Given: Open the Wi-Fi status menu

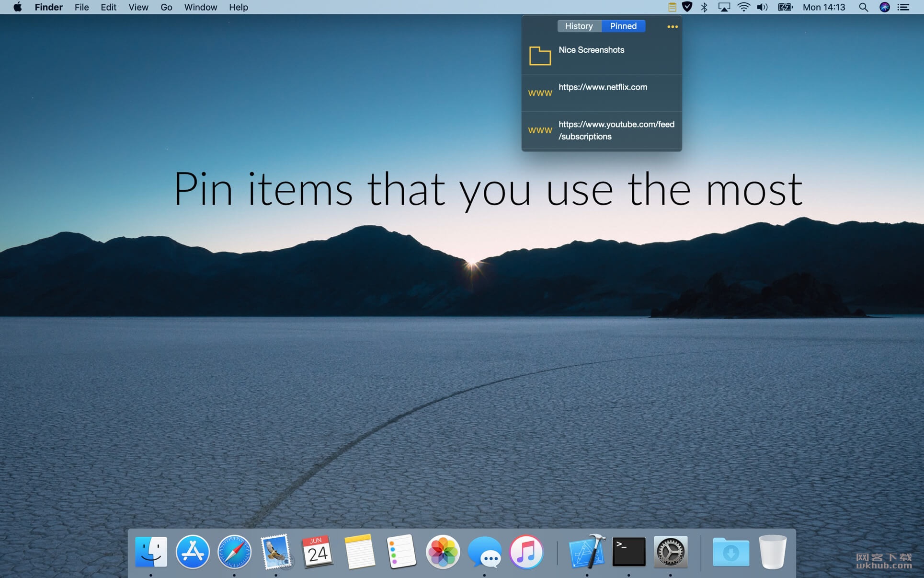Looking at the screenshot, I should click(x=743, y=7).
